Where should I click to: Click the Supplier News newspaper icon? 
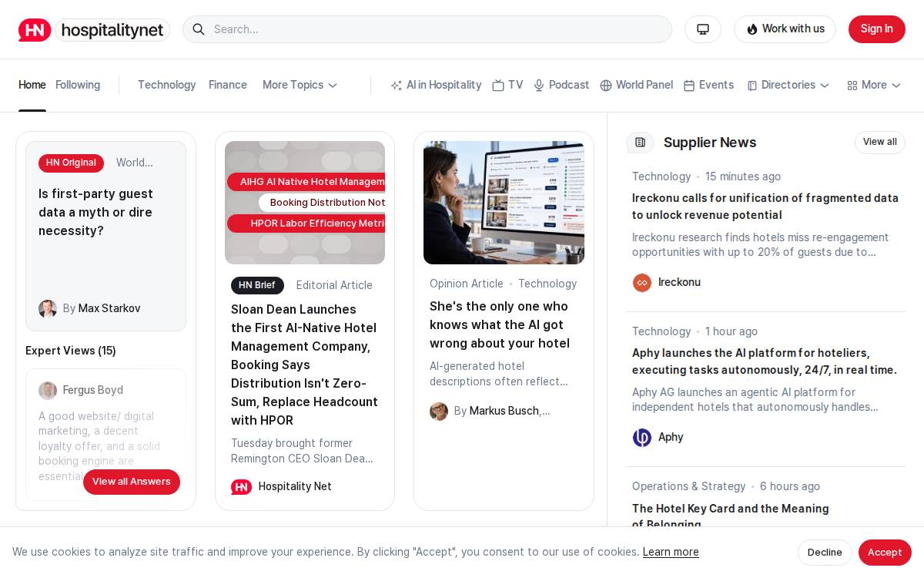point(641,142)
